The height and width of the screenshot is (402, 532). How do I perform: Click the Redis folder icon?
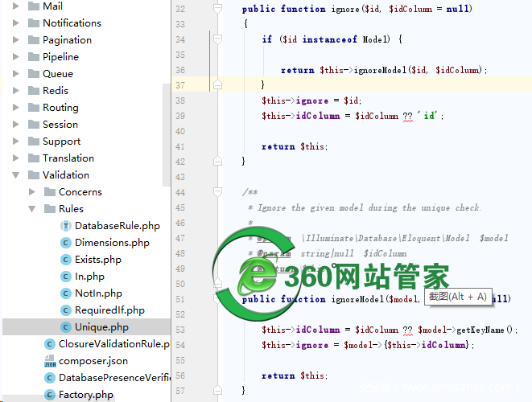(34, 91)
